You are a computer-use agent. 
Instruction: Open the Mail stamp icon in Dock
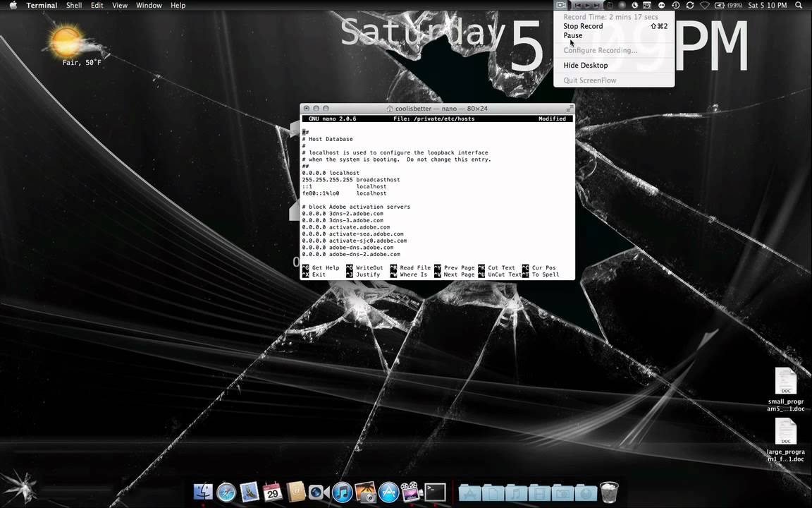coord(249,492)
